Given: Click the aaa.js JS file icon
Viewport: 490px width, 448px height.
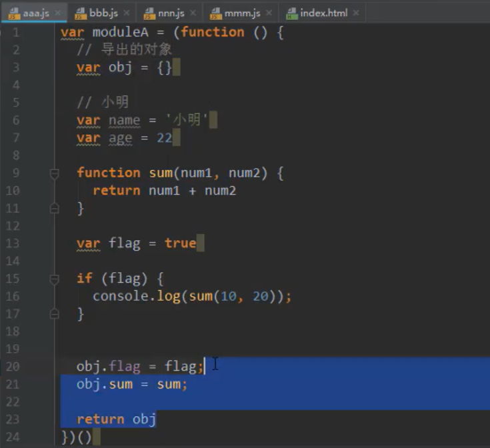Looking at the screenshot, I should [14, 13].
